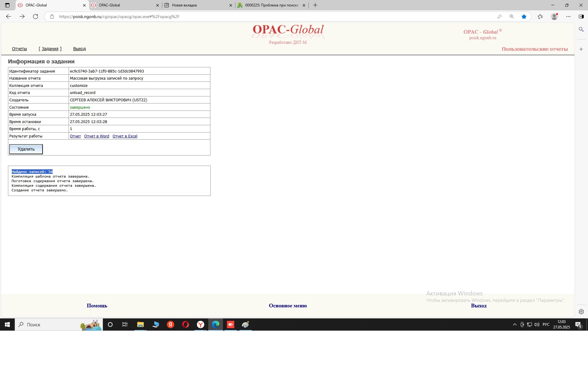Open File Explorer from the taskbar
Image resolution: width=588 pixels, height=379 pixels.
pyautogui.click(x=140, y=325)
